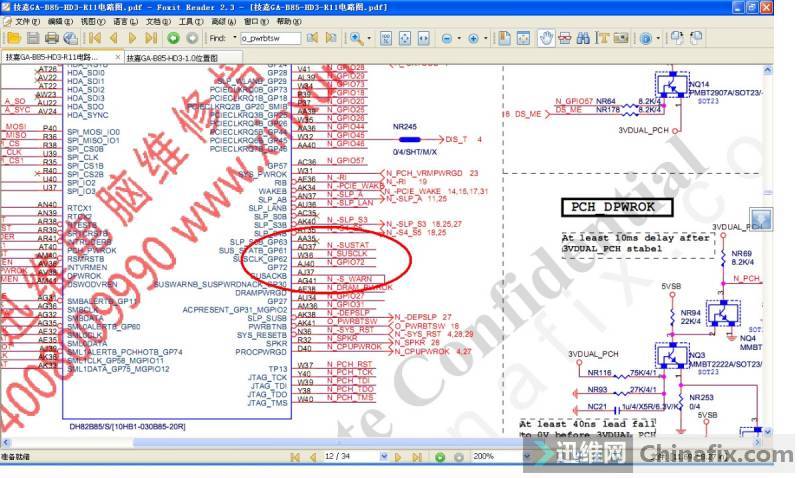
Task: Go to previous view green arrow
Action: click(x=173, y=38)
